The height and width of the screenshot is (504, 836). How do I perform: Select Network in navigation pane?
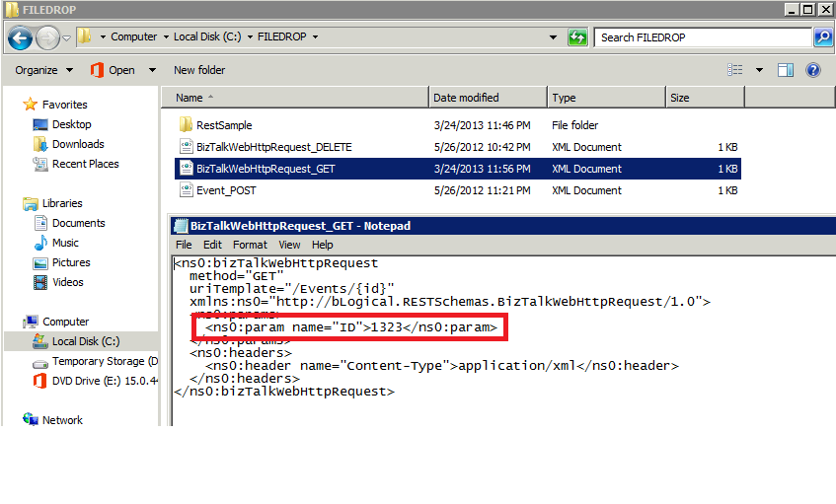[x=62, y=420]
